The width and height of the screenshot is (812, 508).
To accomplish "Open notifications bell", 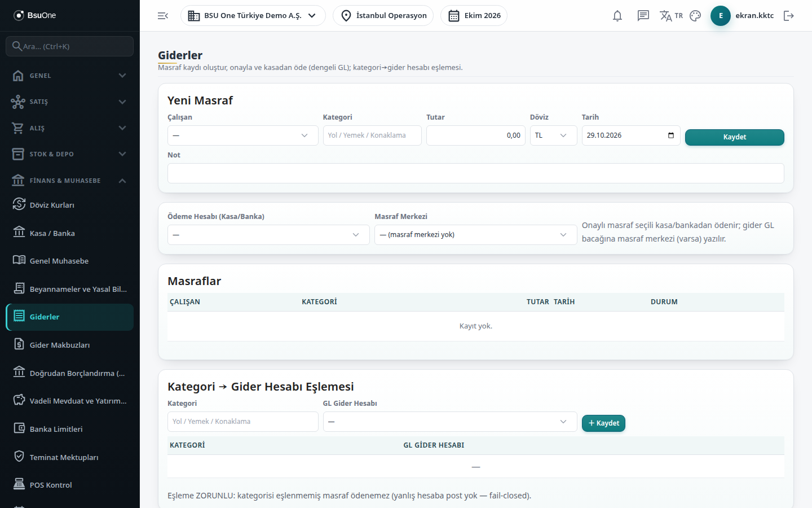I will [617, 16].
